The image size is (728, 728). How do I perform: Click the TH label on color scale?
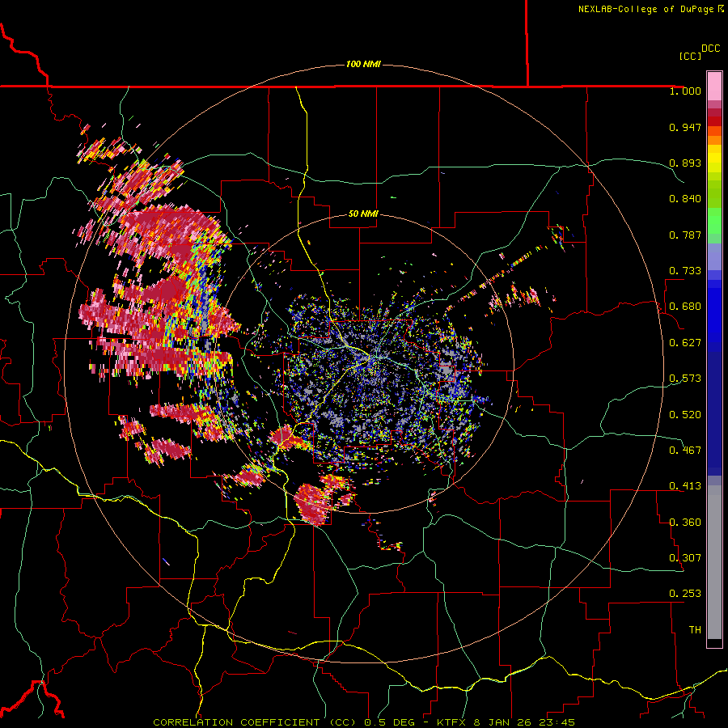tap(695, 630)
